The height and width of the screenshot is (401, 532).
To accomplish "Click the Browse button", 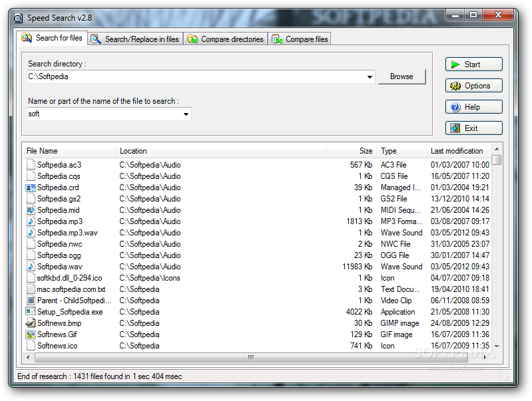I will pos(401,76).
